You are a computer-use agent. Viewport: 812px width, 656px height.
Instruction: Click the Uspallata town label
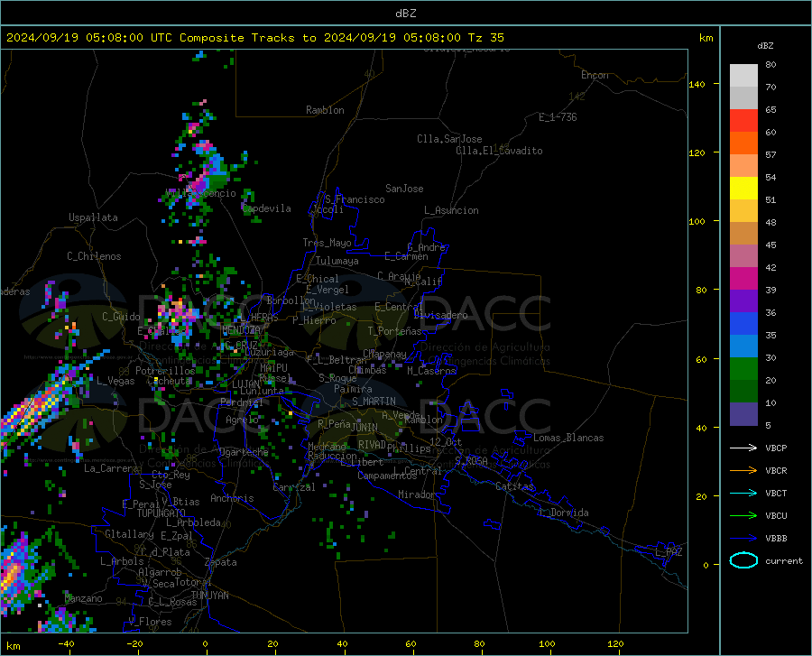(93, 217)
